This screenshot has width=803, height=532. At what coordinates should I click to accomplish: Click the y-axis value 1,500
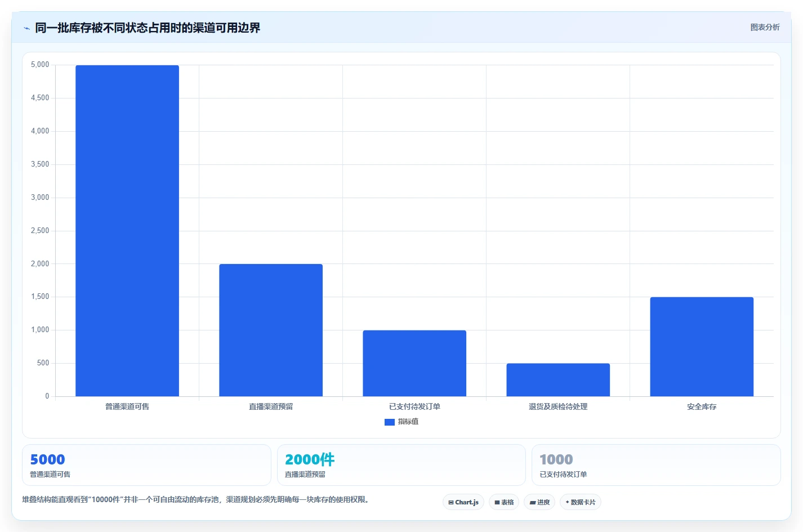(40, 297)
